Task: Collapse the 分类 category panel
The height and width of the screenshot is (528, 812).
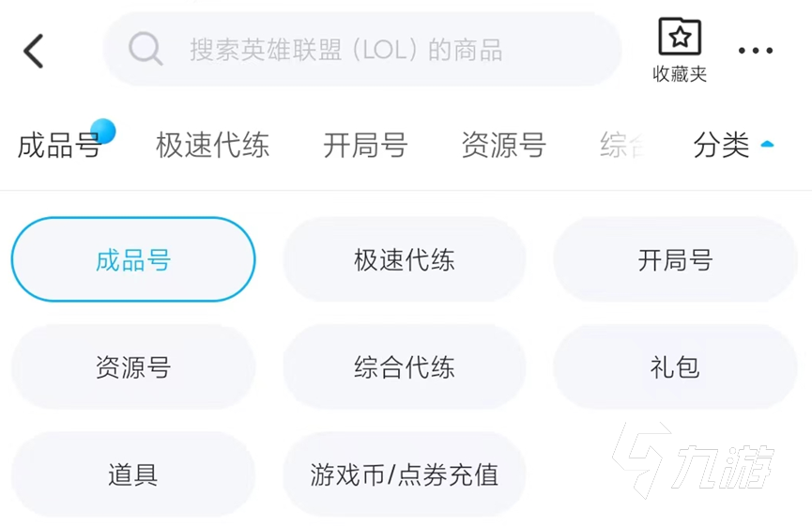Action: 721,145
